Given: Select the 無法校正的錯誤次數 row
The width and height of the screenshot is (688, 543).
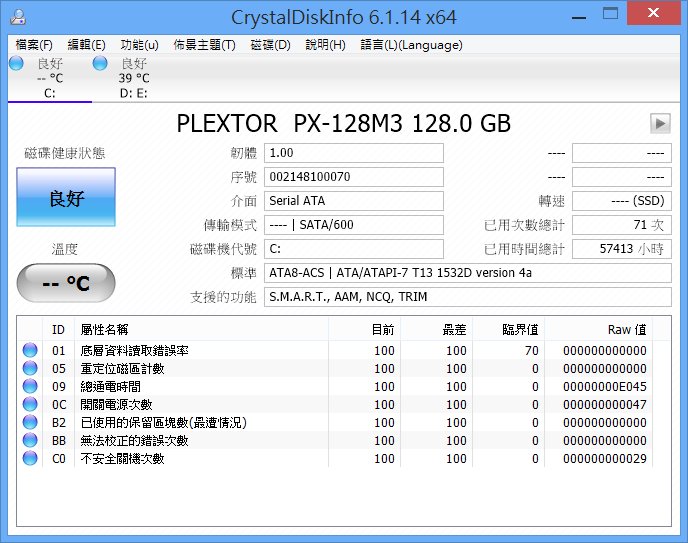Looking at the screenshot, I should (335, 440).
